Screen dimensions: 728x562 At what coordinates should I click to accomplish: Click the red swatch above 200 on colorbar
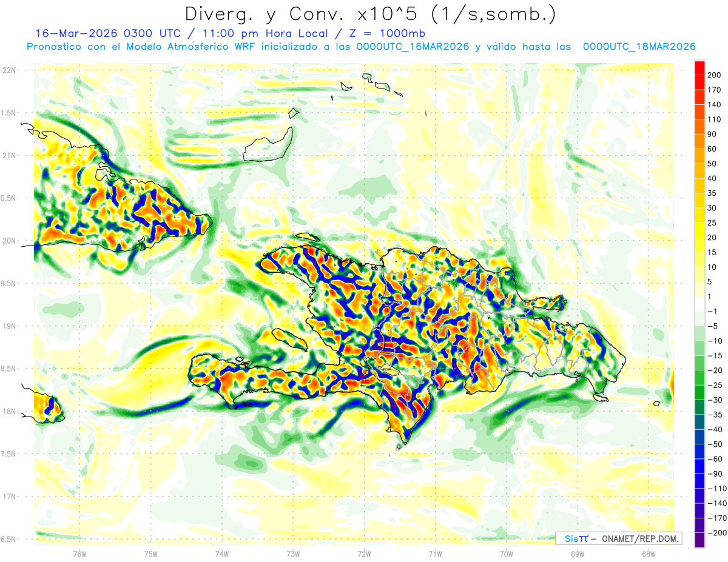(x=699, y=67)
